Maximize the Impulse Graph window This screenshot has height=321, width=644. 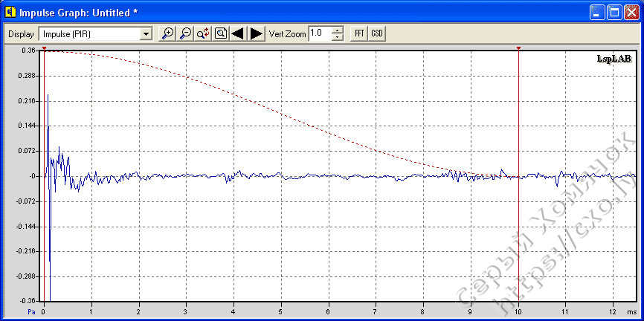click(x=615, y=13)
